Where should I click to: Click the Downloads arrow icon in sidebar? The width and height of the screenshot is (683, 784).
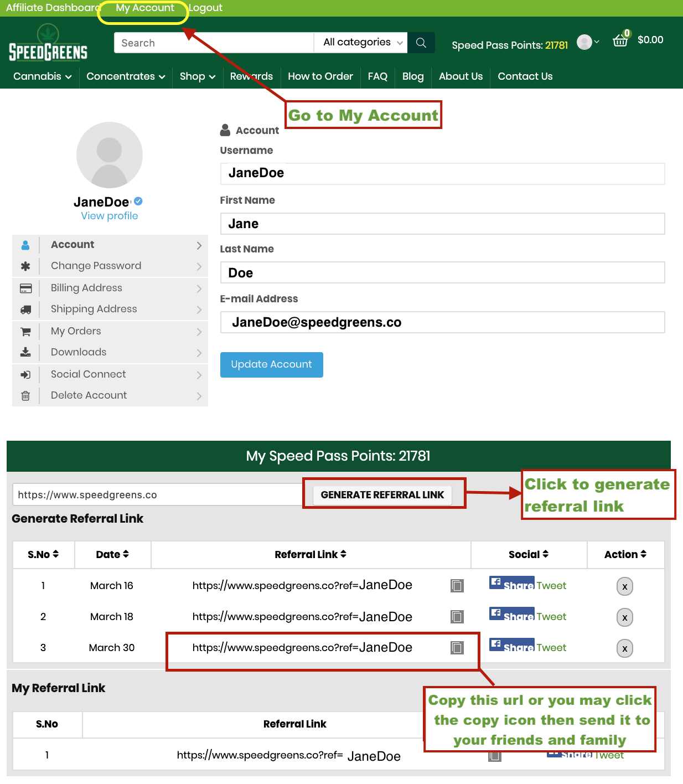[x=25, y=352]
